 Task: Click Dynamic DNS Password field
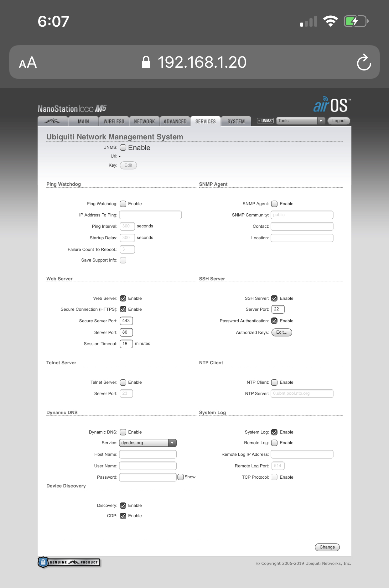[x=148, y=477]
